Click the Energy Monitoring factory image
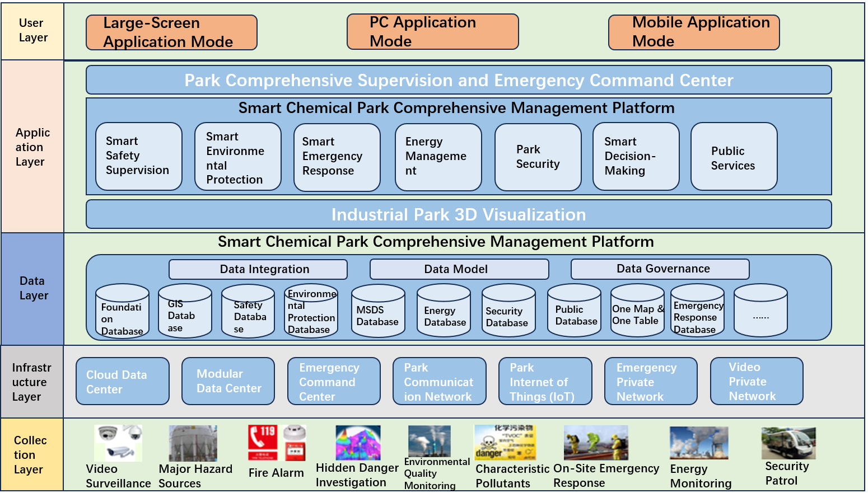 (699, 443)
